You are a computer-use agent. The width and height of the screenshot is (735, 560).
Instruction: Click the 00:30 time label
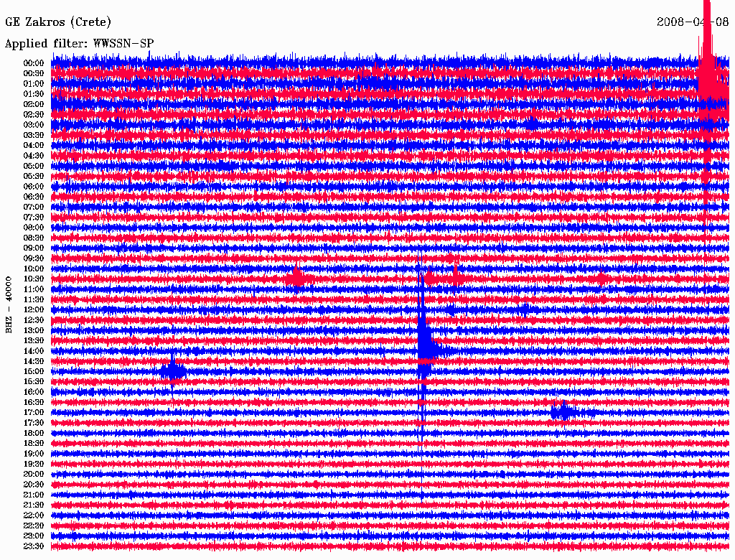tap(34, 73)
